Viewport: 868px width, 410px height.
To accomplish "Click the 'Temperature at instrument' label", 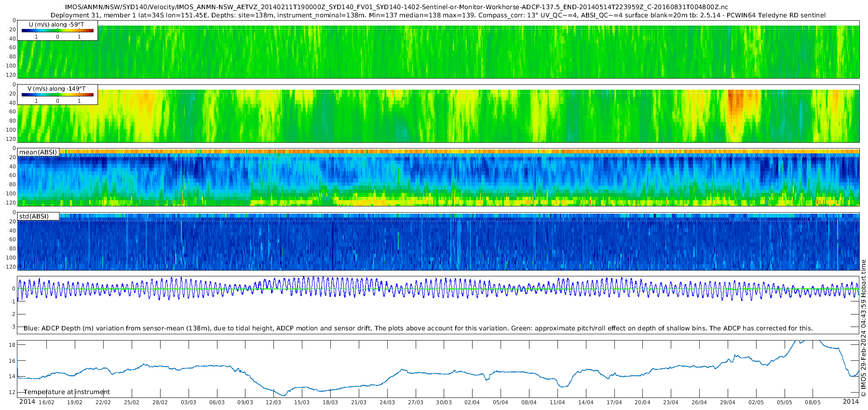I will (x=67, y=392).
